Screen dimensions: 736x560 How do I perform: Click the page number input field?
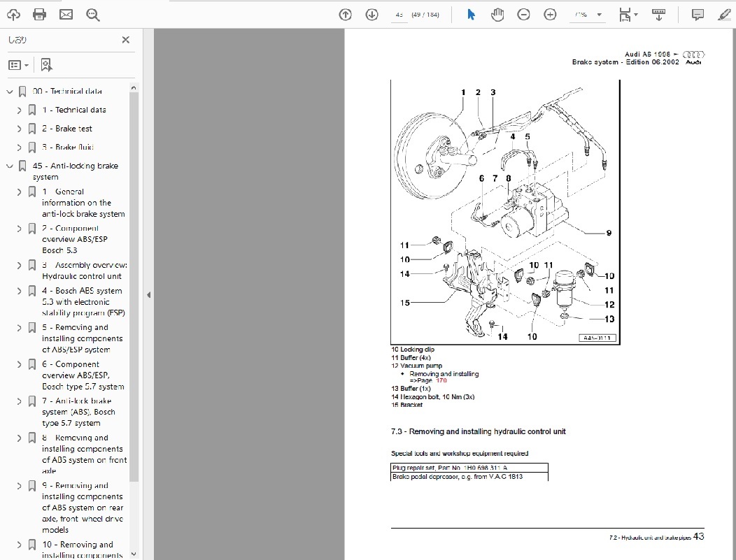pos(399,15)
